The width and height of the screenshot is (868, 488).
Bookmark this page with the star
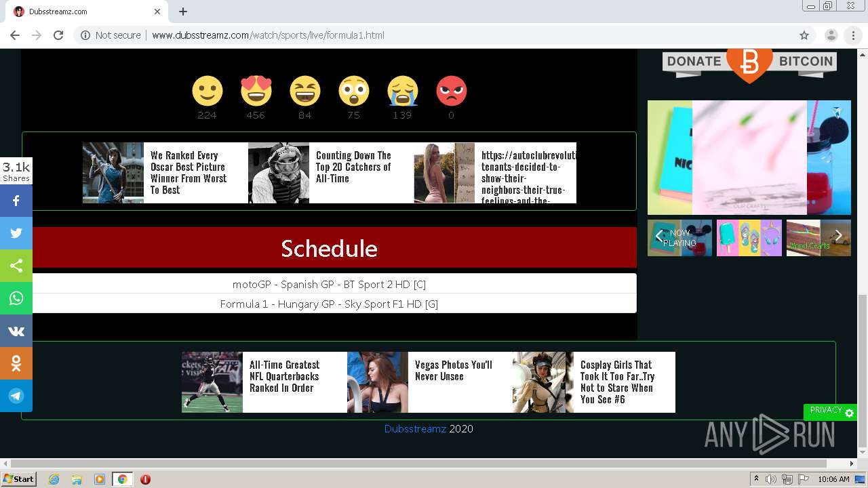click(x=804, y=35)
